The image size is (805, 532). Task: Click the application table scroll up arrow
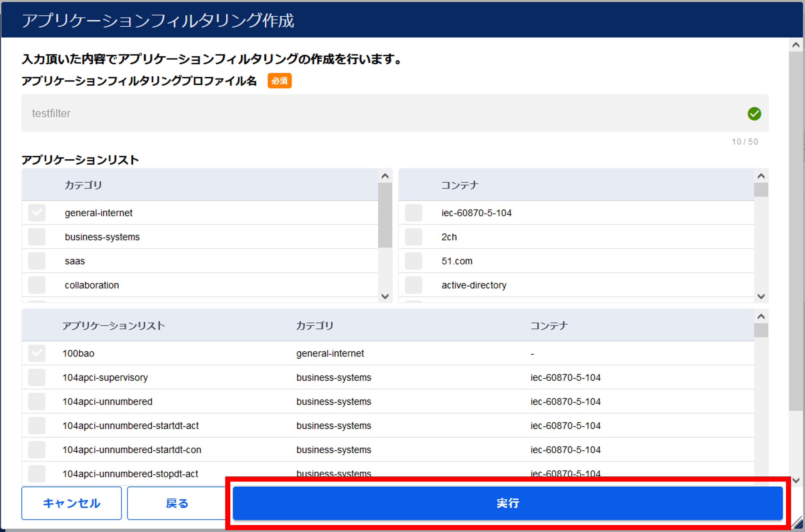tap(761, 317)
